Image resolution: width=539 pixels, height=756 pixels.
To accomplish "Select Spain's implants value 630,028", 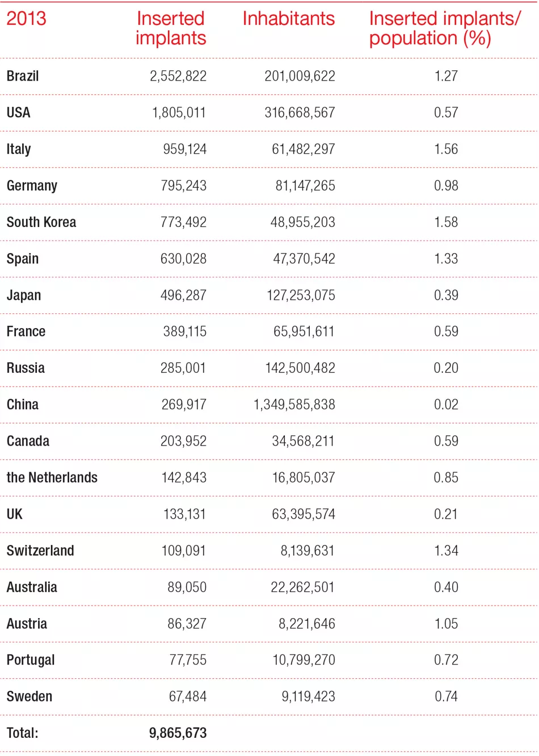I will tap(183, 259).
